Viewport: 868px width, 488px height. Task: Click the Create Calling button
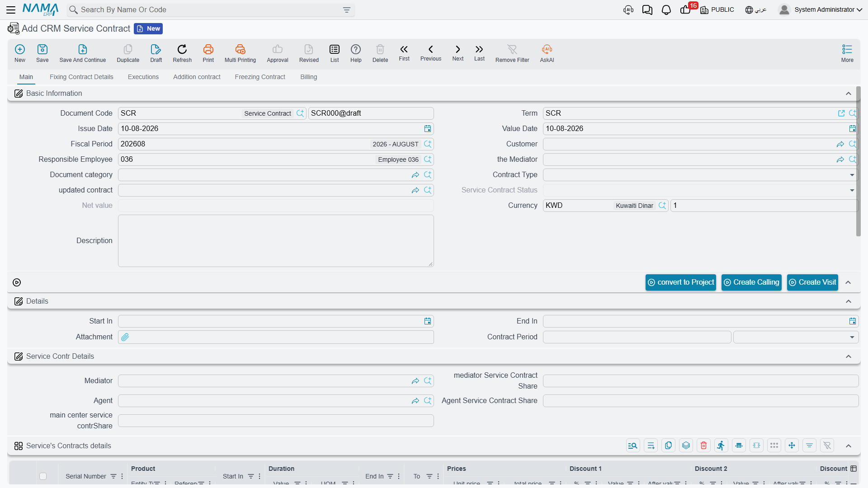coord(751,282)
